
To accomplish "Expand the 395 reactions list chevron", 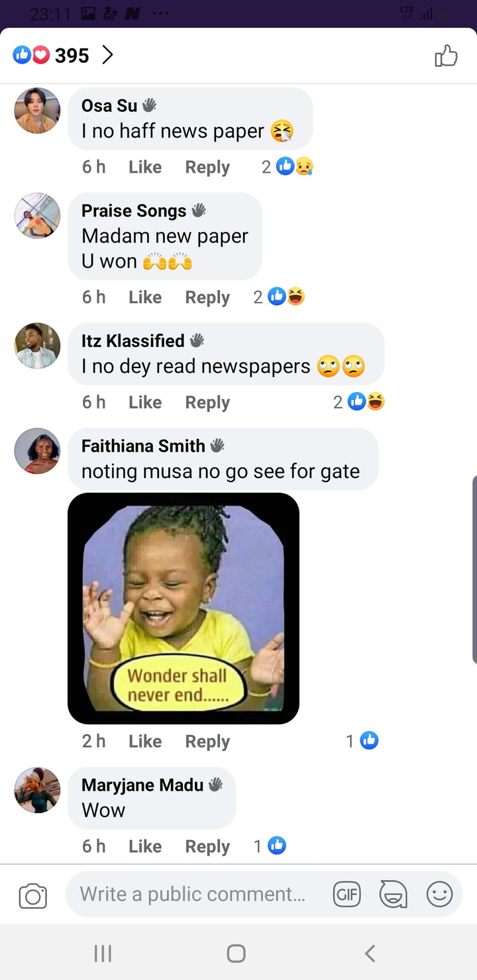I will [x=107, y=56].
